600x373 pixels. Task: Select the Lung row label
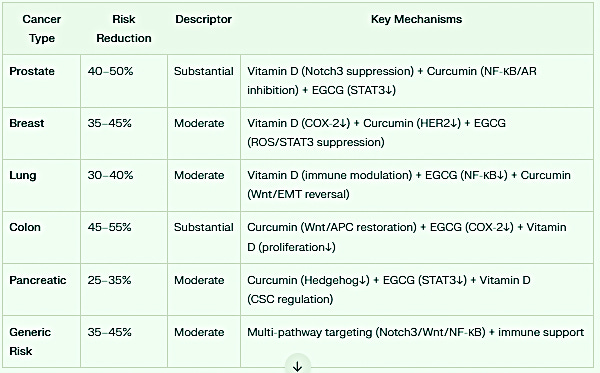click(23, 176)
